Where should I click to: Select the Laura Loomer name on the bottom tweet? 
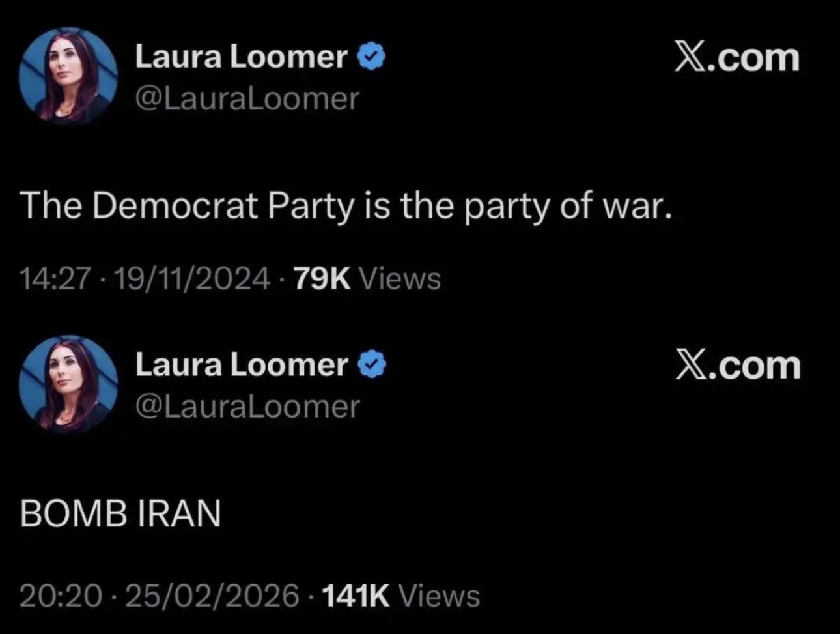point(241,365)
